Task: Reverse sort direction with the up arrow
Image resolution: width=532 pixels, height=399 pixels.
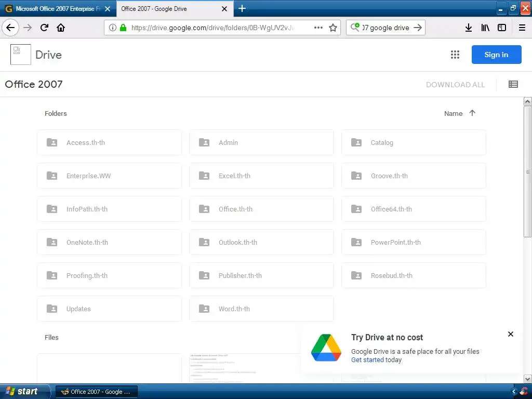Action: tap(472, 113)
